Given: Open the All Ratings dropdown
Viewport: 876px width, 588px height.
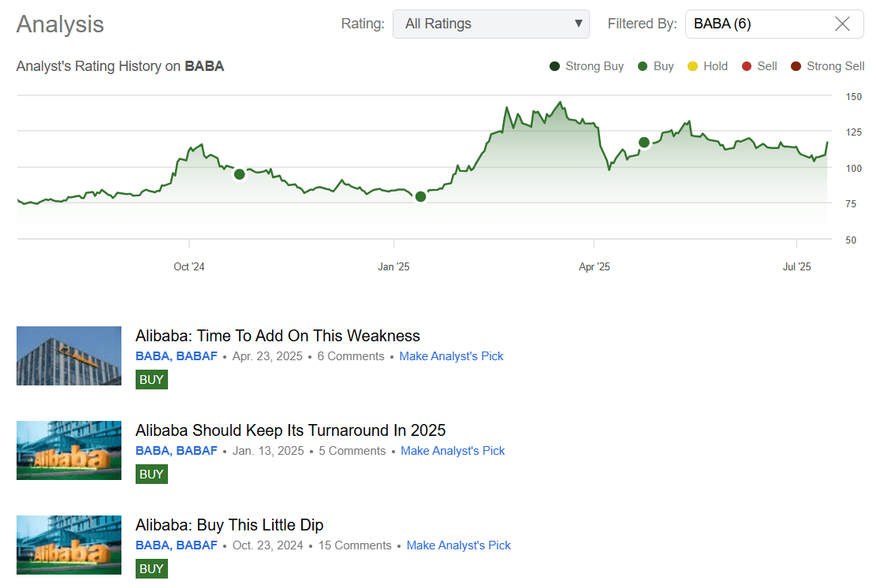Looking at the screenshot, I should [x=490, y=24].
